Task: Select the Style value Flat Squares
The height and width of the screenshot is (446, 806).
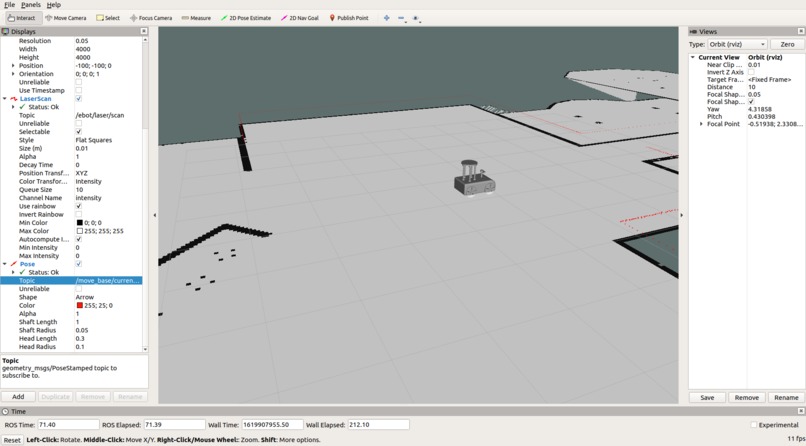Action: (94, 140)
